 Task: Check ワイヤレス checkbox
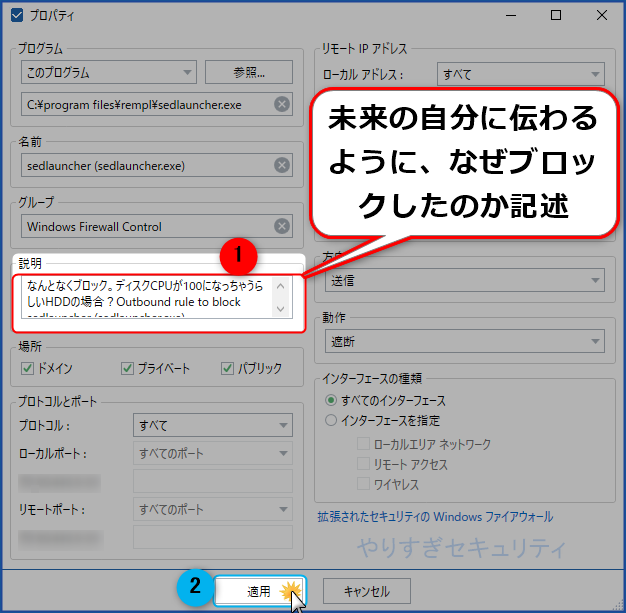click(x=363, y=484)
